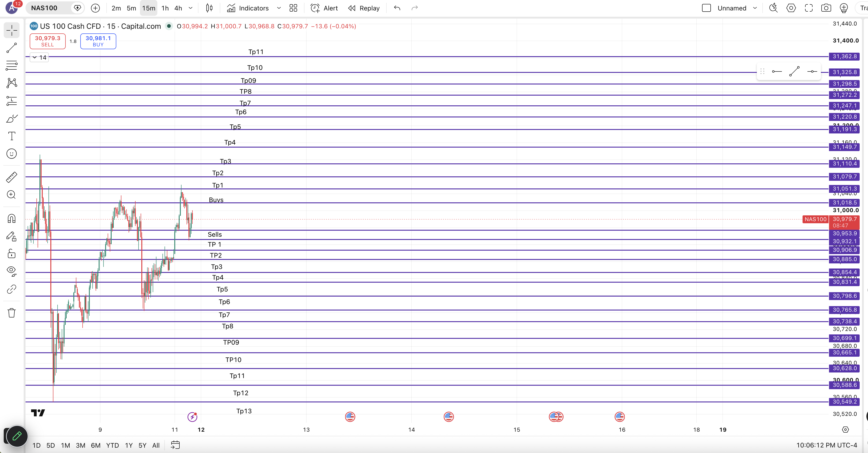The image size is (868, 453).
Task: Open the compare or add symbol button
Action: pos(95,8)
